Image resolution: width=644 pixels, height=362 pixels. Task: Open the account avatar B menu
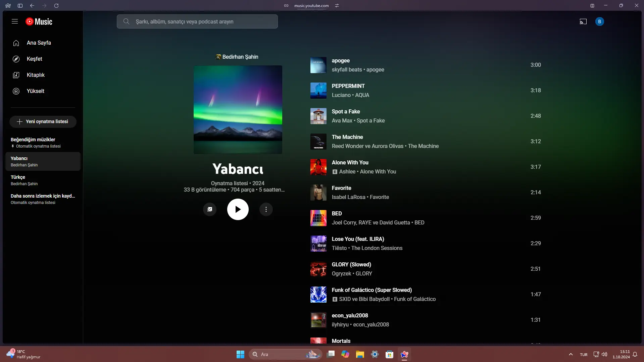(x=600, y=21)
